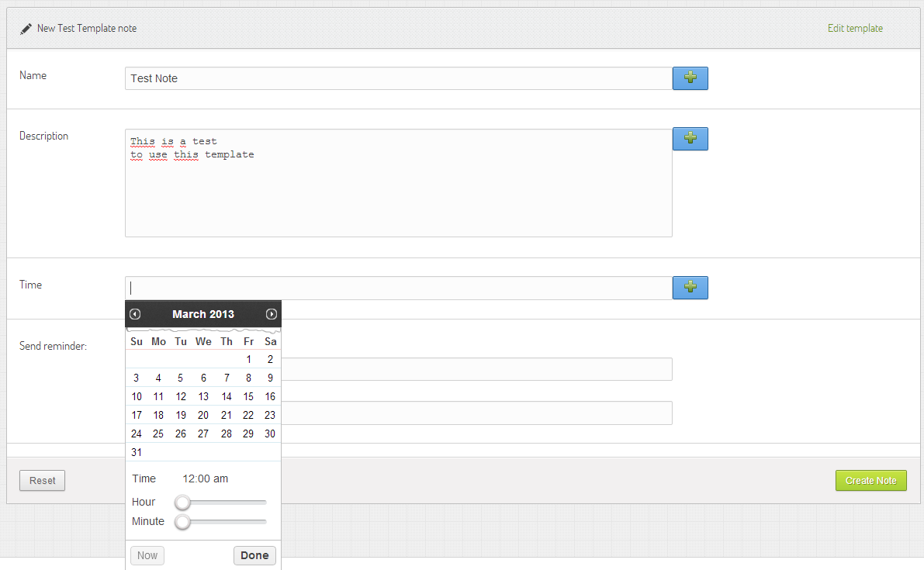Select March 27 in the calendar
This screenshot has height=570, width=924.
tap(203, 434)
